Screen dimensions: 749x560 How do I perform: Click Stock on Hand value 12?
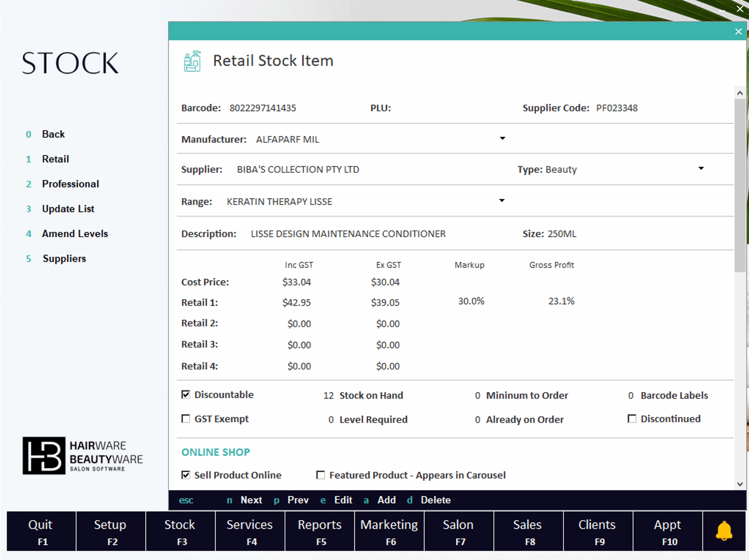328,396
